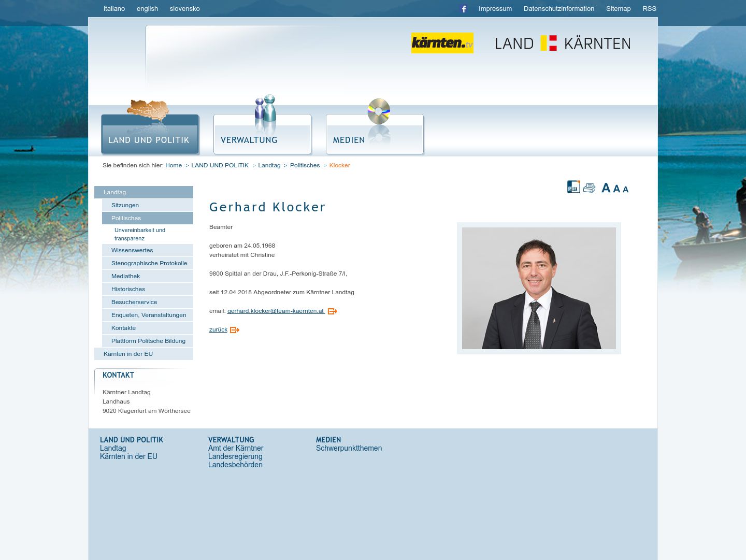Click 'geboren am 24.05.1968' text
Image resolution: width=746 pixels, height=560 pixels.
pos(242,246)
